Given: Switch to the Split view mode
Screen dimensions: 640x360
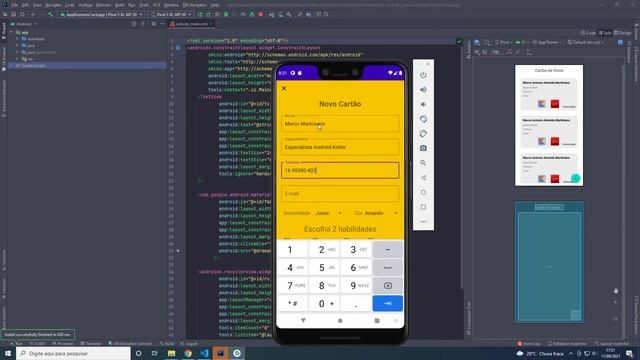Looking at the screenshot, I should [x=605, y=33].
